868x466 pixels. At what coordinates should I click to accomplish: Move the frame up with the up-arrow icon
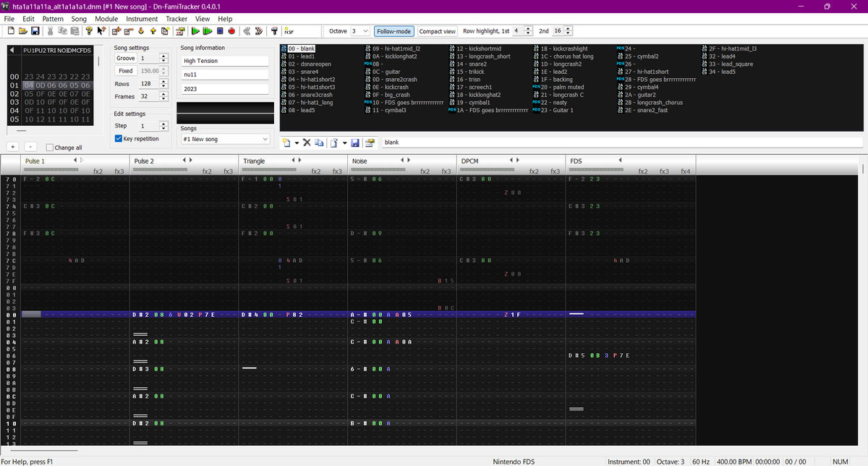153,31
